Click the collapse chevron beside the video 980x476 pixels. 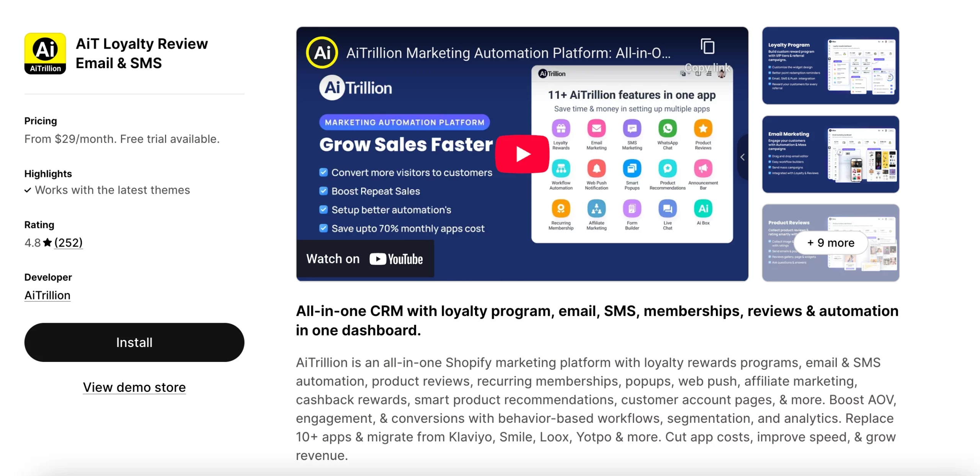(742, 157)
